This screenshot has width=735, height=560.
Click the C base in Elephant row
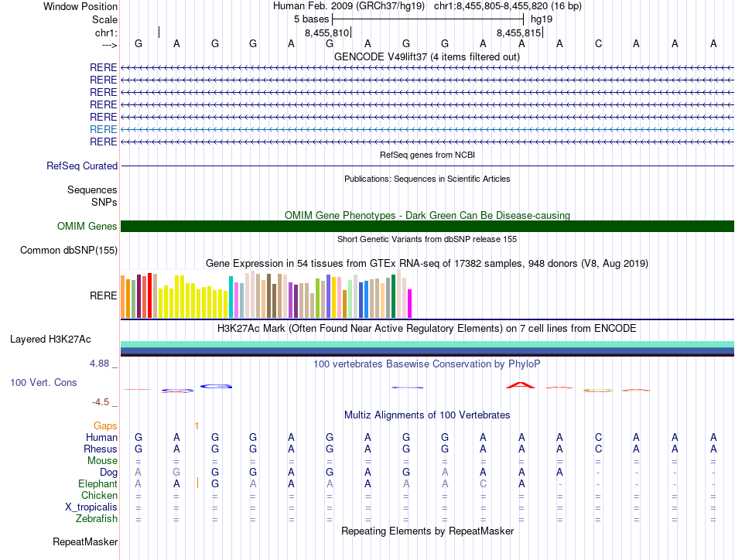click(x=483, y=483)
